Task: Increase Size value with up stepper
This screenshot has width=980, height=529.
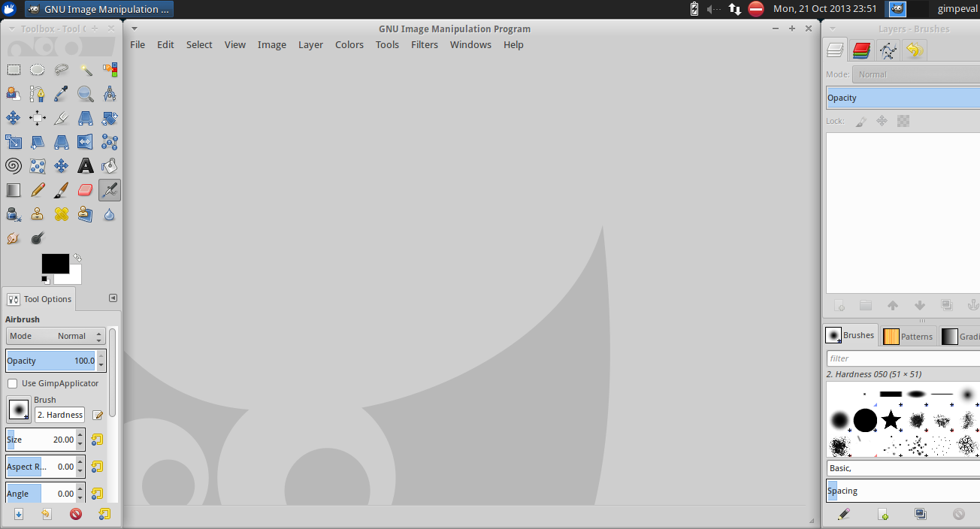Action: 80,436
